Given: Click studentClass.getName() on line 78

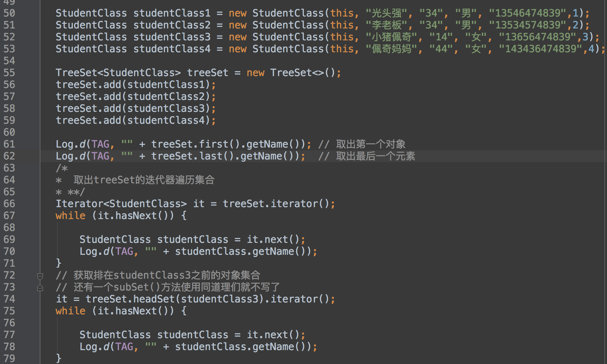Looking at the screenshot, I should [243, 347].
